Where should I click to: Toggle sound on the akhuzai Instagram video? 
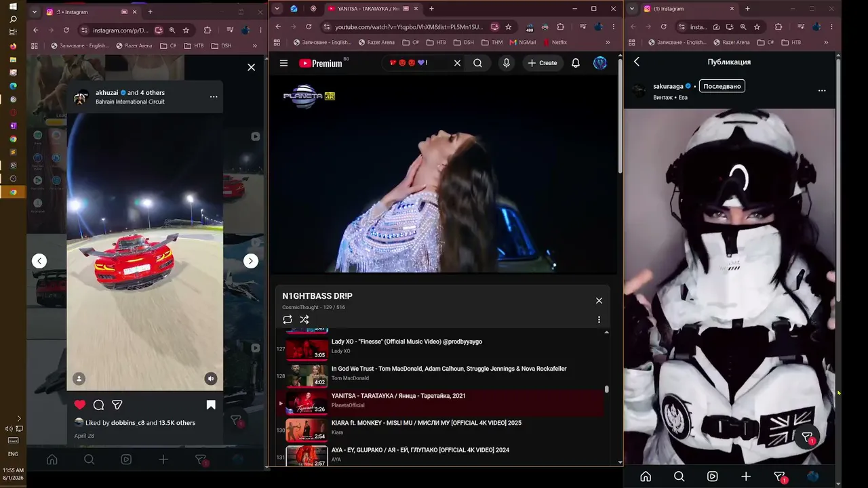click(x=211, y=378)
